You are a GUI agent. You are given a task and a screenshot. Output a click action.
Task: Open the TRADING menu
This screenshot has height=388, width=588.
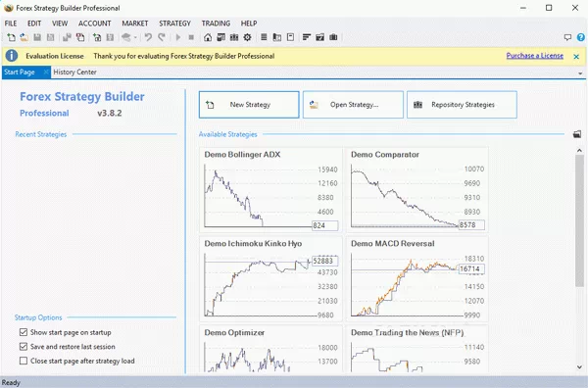pos(216,24)
